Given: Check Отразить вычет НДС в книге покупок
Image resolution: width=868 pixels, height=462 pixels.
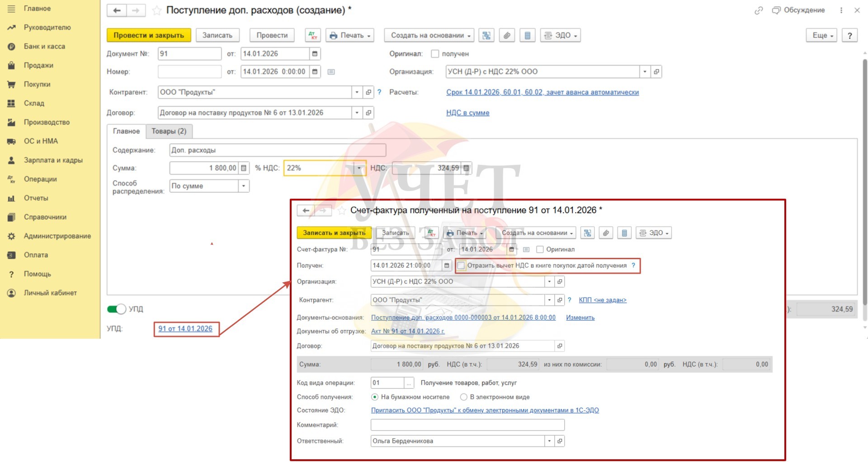Looking at the screenshot, I should (x=461, y=266).
